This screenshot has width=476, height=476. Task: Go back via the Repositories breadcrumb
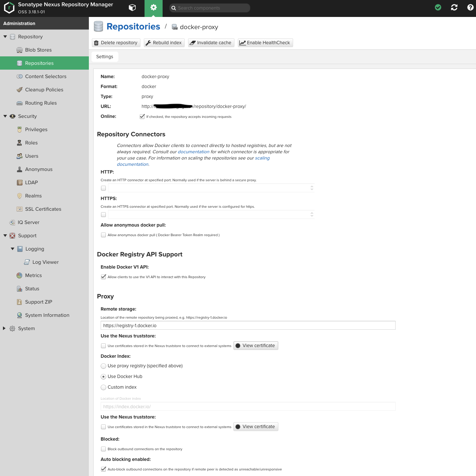point(133,27)
